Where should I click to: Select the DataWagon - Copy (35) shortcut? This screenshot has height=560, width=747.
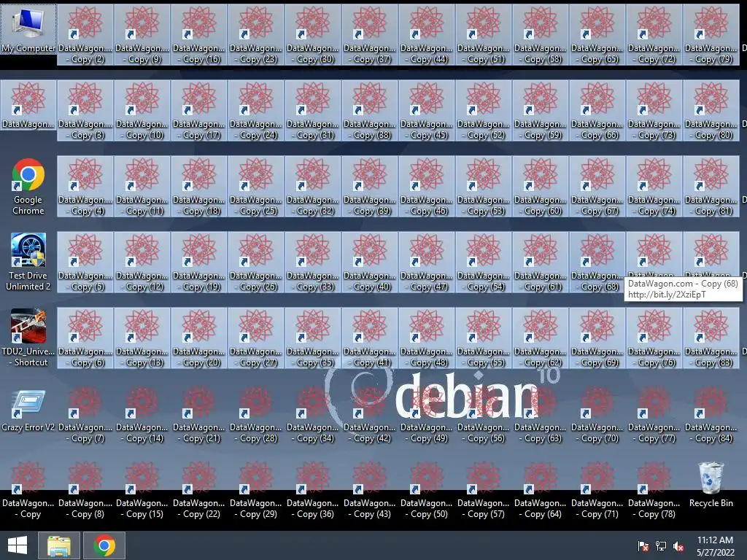[x=313, y=338]
